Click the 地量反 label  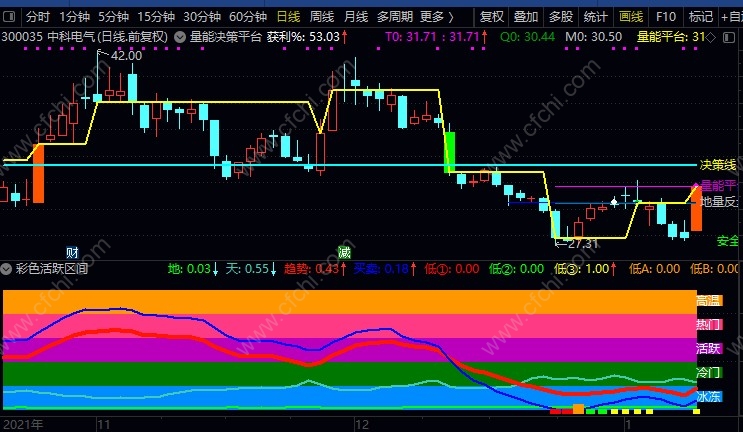coord(719,202)
